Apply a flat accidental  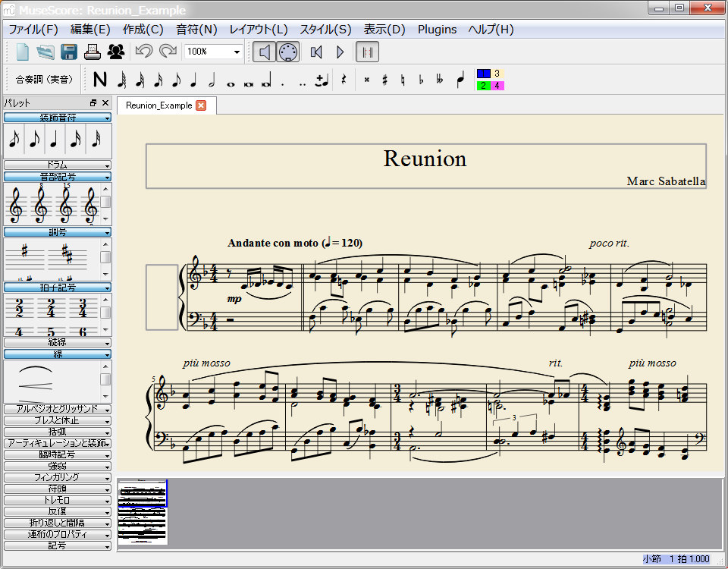point(421,80)
